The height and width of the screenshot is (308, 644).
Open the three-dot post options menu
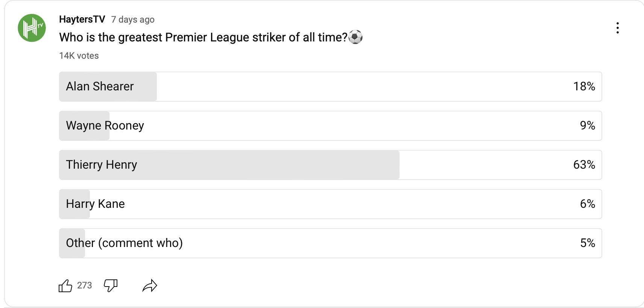click(617, 28)
